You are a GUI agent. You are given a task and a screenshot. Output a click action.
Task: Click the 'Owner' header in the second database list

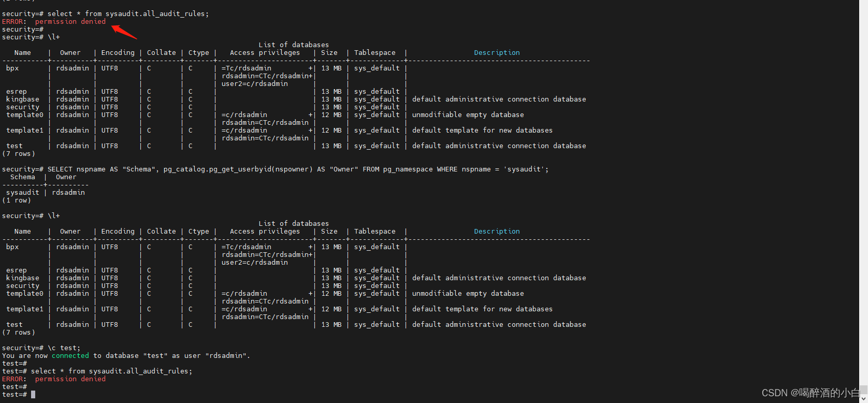click(70, 232)
